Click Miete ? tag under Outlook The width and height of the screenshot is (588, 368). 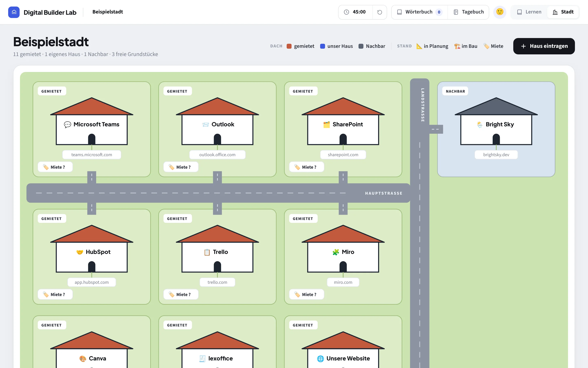tap(180, 167)
